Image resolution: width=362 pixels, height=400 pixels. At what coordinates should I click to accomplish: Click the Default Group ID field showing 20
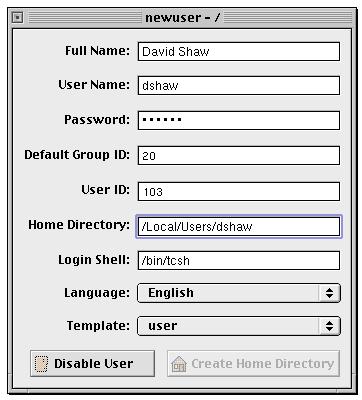(x=239, y=155)
